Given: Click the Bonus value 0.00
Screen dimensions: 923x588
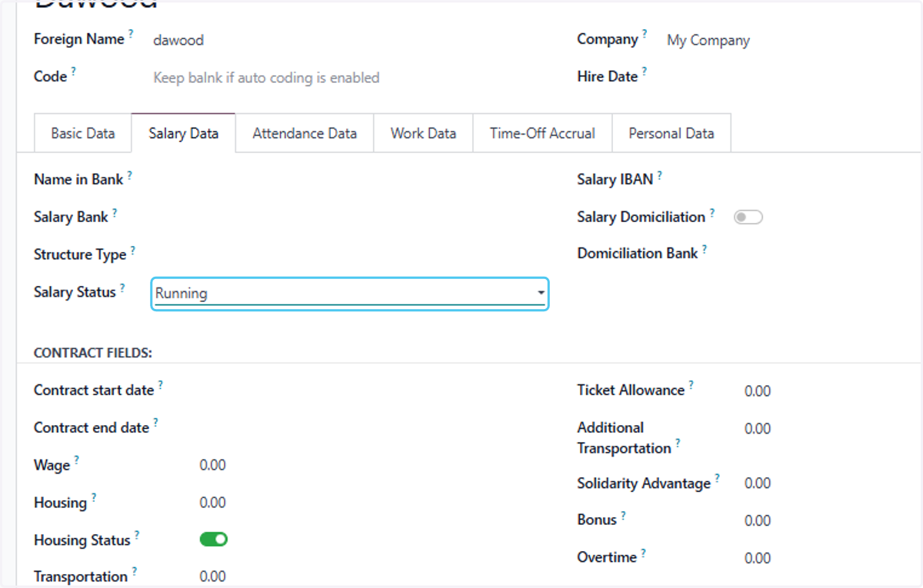Looking at the screenshot, I should [758, 521].
